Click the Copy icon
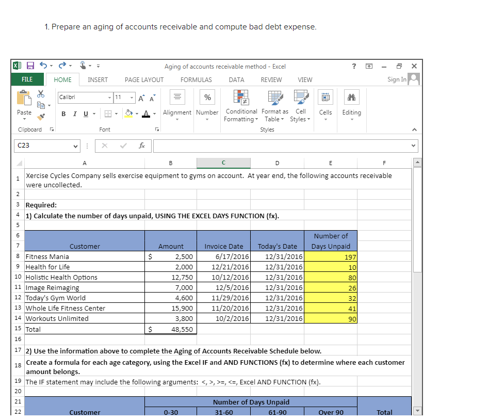 41,105
